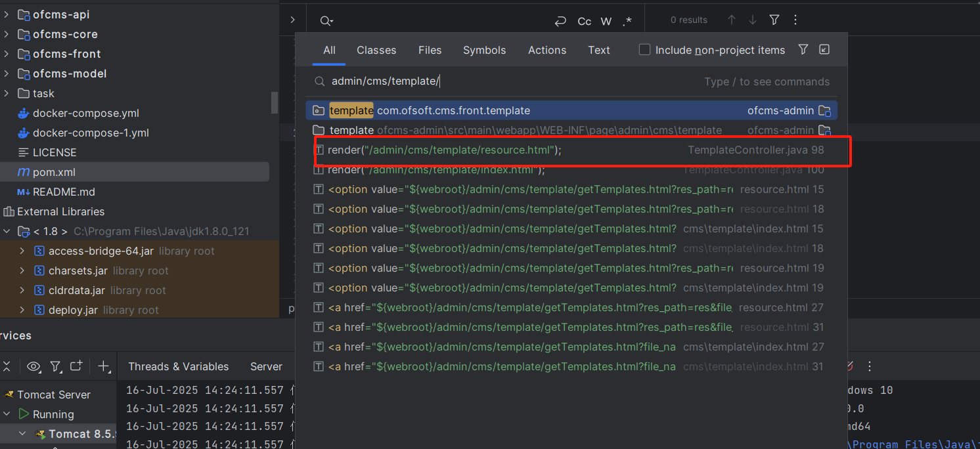Click Open in New Tab icon in Services

tap(76, 366)
